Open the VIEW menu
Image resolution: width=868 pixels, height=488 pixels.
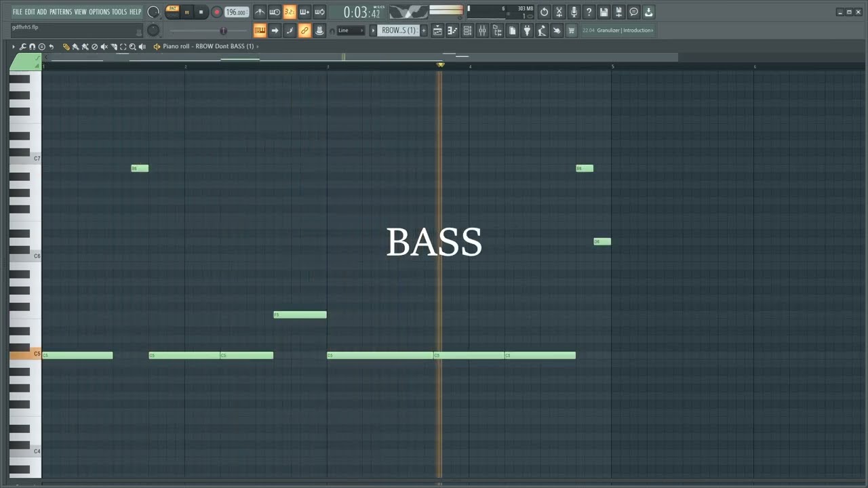point(80,12)
